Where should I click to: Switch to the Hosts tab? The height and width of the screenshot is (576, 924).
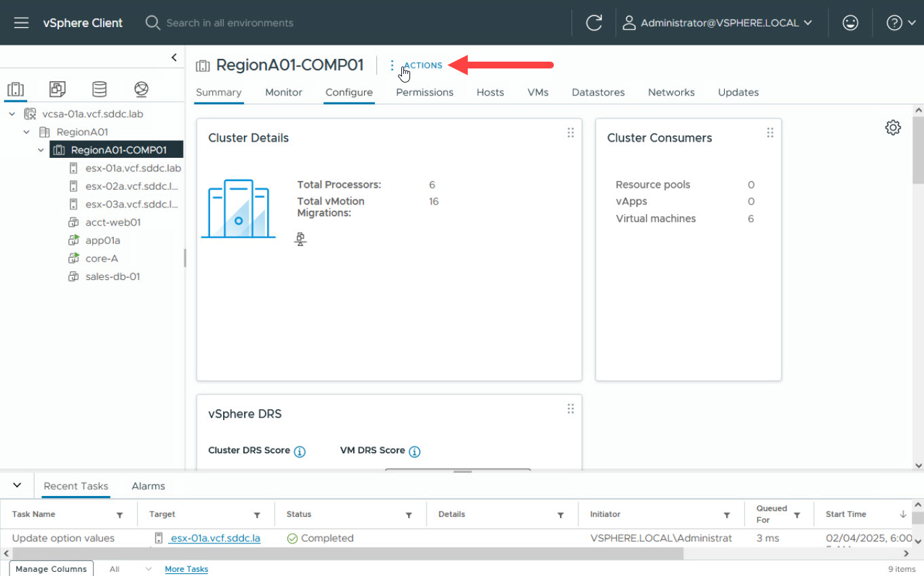[x=490, y=92]
